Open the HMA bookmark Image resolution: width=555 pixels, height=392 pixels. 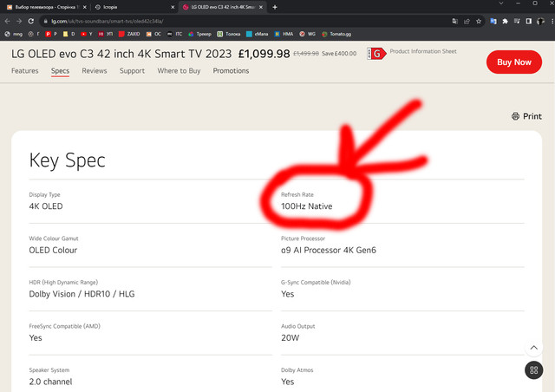(x=284, y=34)
